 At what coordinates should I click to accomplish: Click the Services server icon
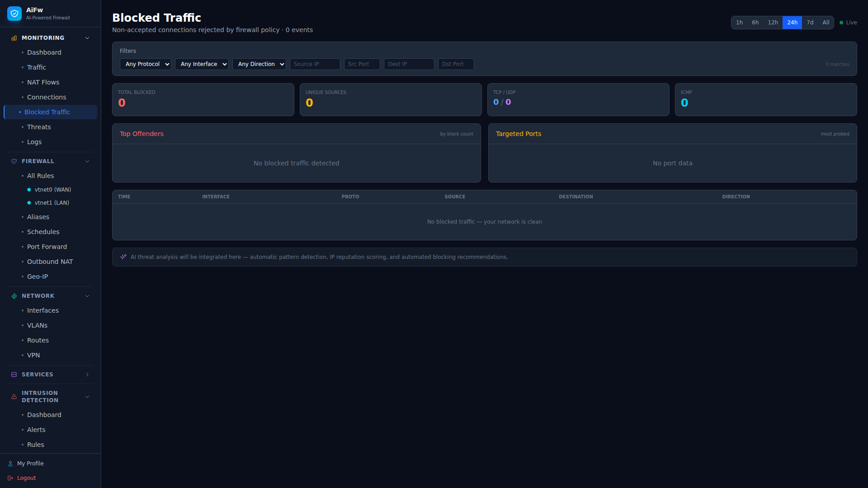pyautogui.click(x=14, y=375)
